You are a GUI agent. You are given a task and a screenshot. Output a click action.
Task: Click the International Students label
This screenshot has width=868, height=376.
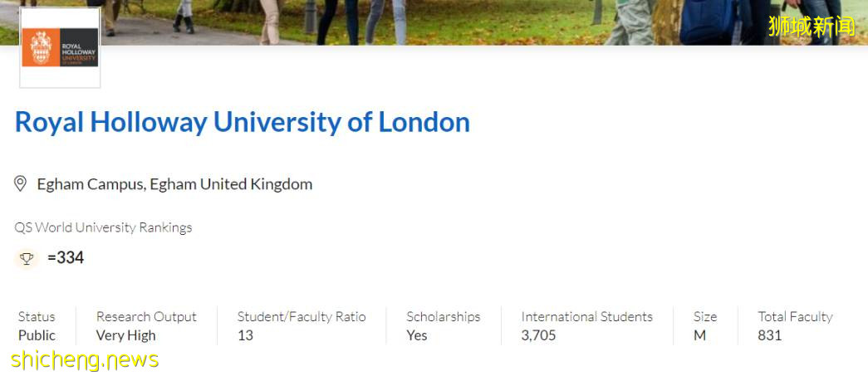click(586, 316)
